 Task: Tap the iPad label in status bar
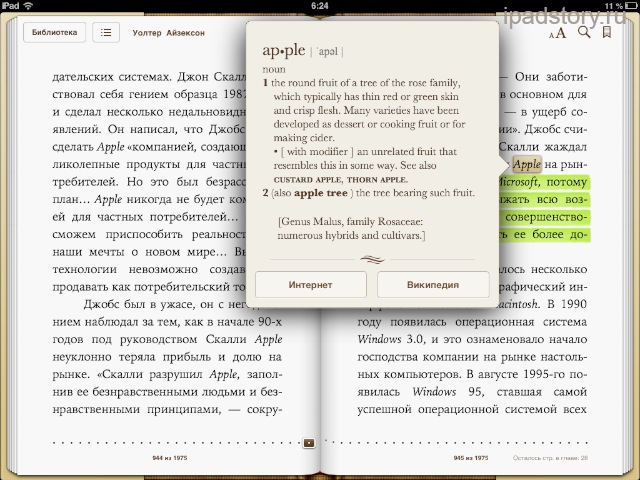tap(10, 6)
